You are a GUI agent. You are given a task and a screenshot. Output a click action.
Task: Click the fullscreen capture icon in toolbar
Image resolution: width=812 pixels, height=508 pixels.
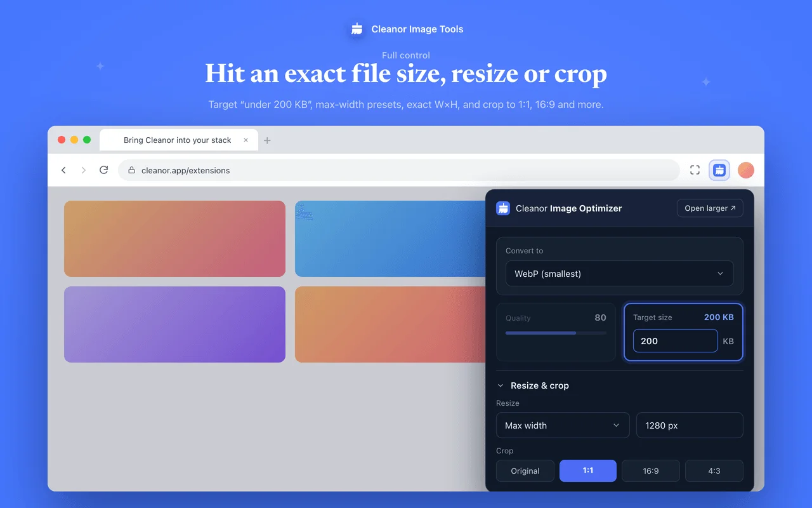(695, 170)
